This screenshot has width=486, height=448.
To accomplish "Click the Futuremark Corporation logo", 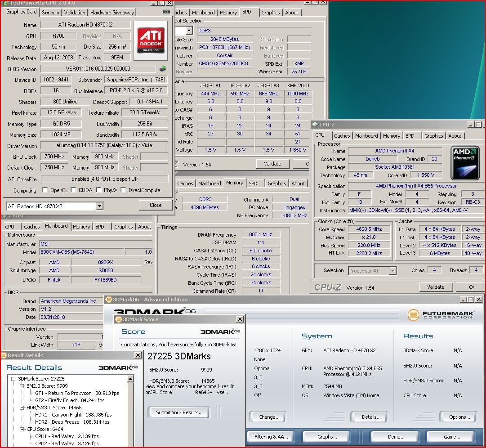I will tap(441, 314).
